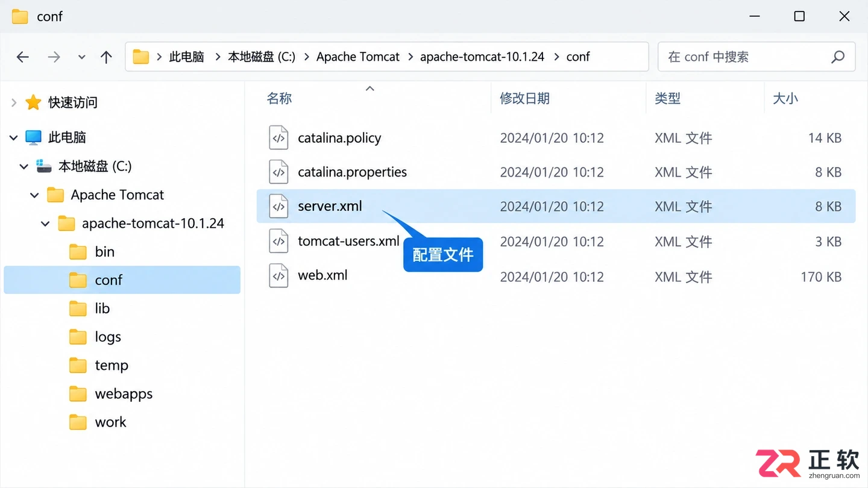Sort by 类型 column header

[x=667, y=98]
